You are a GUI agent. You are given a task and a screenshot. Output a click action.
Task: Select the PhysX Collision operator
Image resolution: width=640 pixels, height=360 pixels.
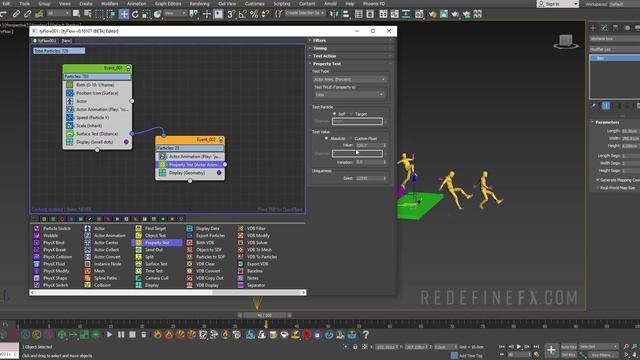coord(57,257)
